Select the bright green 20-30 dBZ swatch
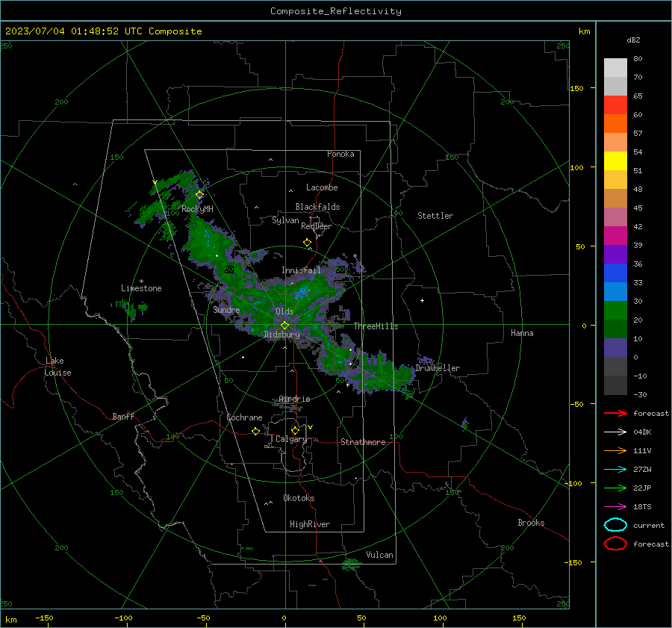 click(x=615, y=311)
